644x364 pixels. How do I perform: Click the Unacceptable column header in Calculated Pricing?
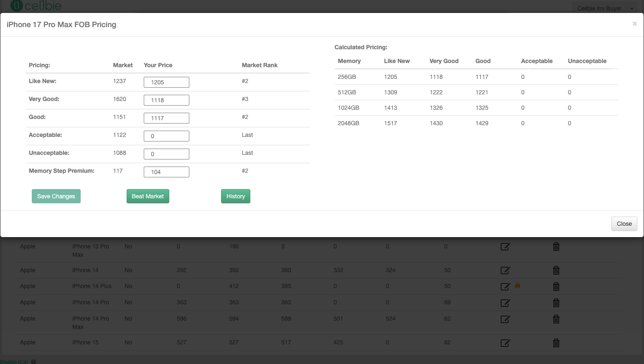point(587,61)
